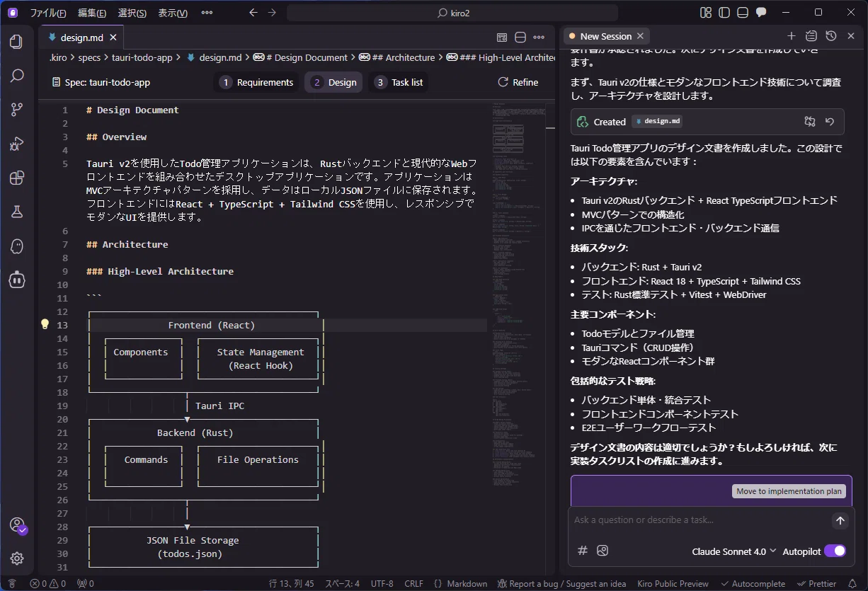Viewport: 868px width, 591px height.
Task: Attach an image with the picture icon
Action: 603,551
